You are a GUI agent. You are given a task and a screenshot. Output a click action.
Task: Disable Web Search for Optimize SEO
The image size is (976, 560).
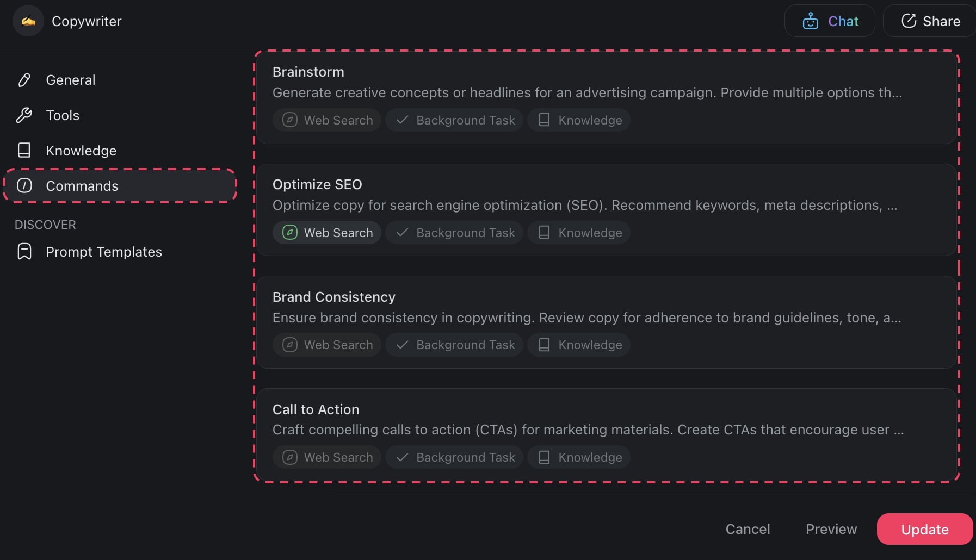point(327,233)
